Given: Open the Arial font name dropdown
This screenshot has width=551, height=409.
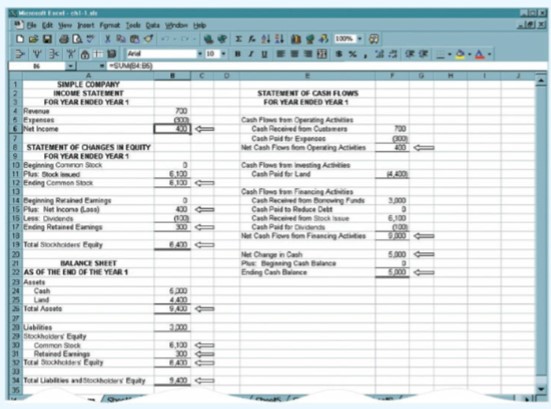Looking at the screenshot, I should click(200, 54).
